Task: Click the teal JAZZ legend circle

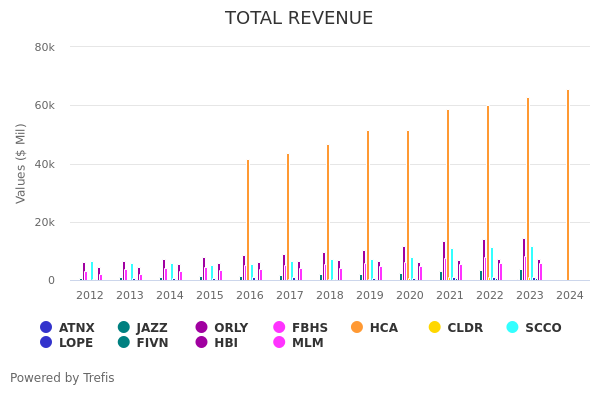Action: pyautogui.click(x=124, y=328)
